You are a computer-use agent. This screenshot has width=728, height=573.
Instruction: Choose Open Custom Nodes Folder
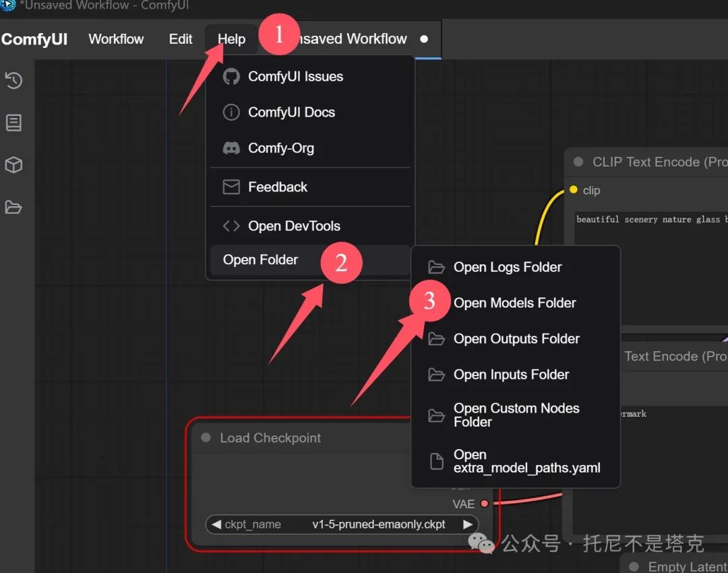point(516,415)
